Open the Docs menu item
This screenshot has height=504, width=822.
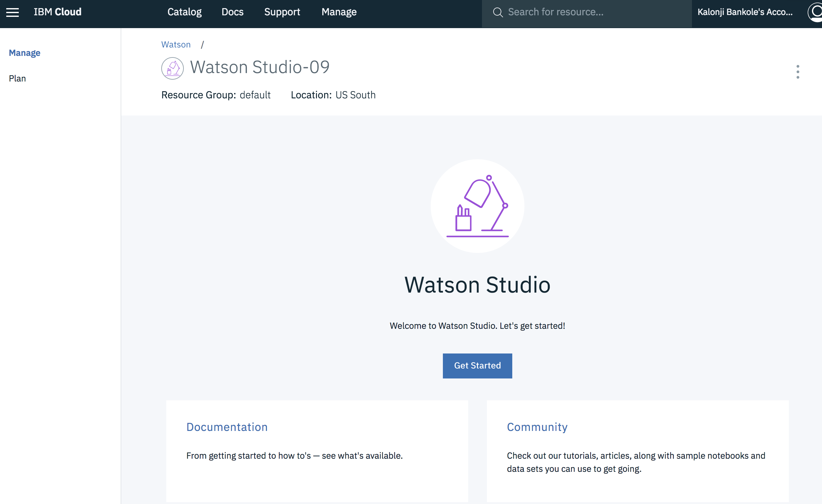coord(232,12)
